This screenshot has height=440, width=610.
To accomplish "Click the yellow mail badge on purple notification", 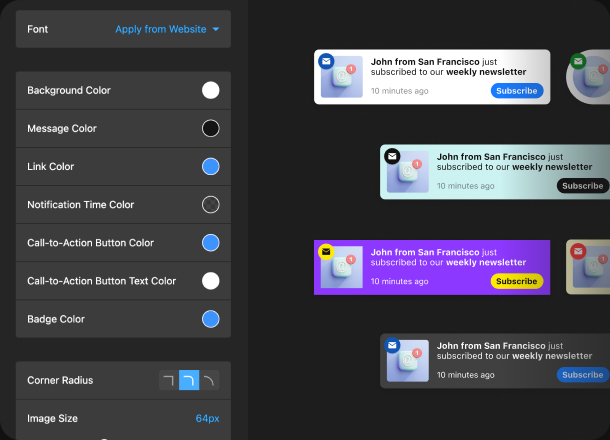I will point(326,252).
